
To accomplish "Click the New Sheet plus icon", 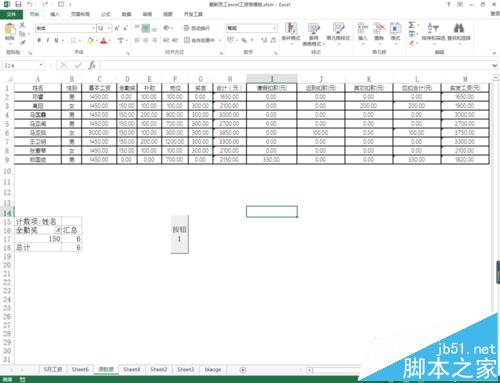I will pyautogui.click(x=243, y=370).
